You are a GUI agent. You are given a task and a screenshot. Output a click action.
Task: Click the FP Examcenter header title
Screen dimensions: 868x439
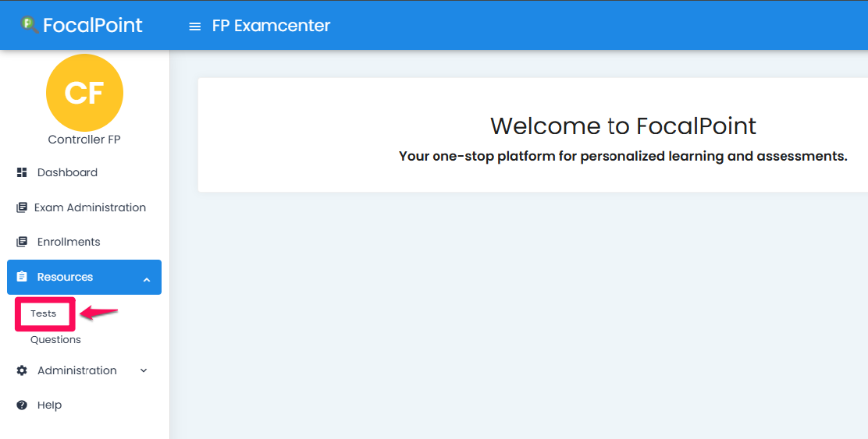click(272, 26)
